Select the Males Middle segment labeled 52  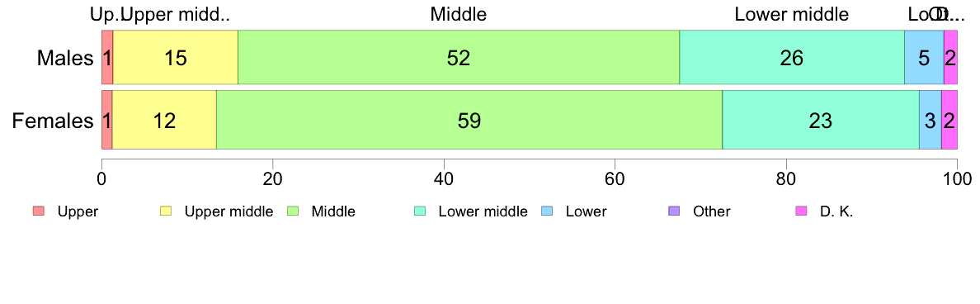point(458,57)
